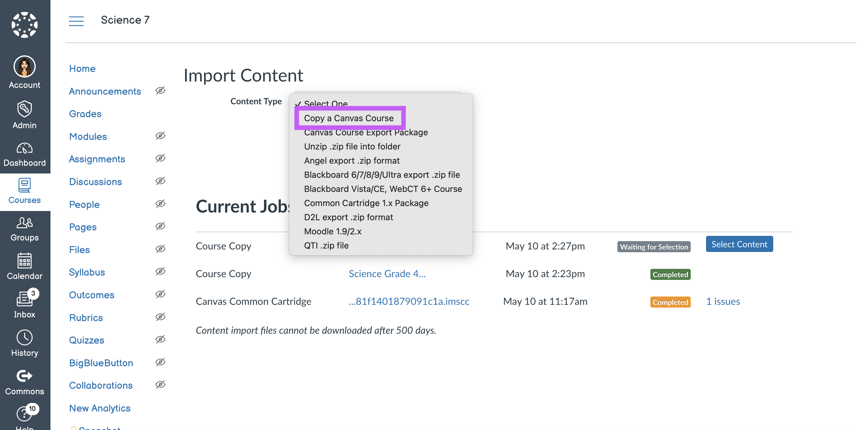Click Select Content button for Course Copy
This screenshot has height=430, width=868.
click(x=739, y=244)
